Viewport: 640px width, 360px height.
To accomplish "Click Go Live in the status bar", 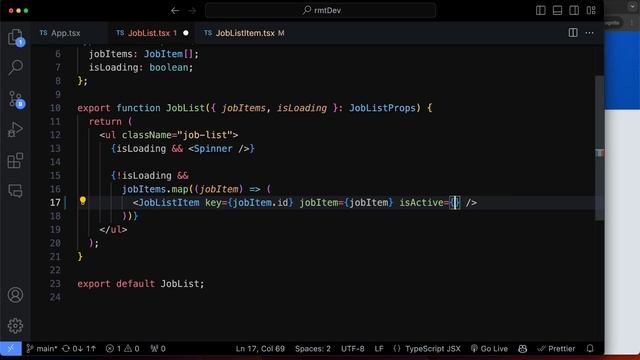I will pyautogui.click(x=489, y=349).
